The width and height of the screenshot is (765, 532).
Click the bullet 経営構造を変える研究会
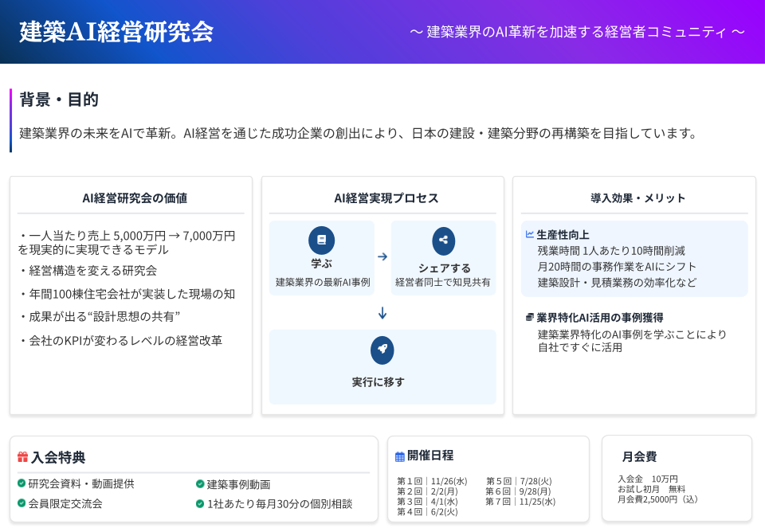coord(88,271)
